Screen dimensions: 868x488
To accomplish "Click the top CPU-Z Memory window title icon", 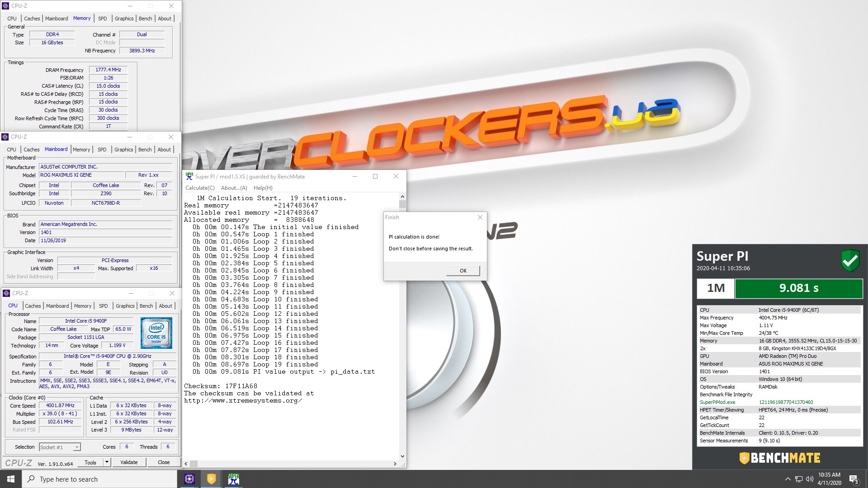I will point(5,6).
